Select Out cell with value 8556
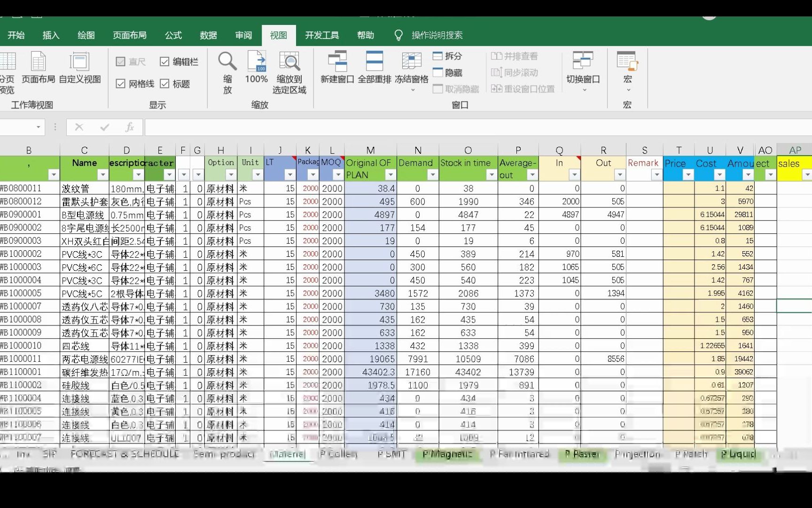The height and width of the screenshot is (508, 812). pyautogui.click(x=603, y=359)
